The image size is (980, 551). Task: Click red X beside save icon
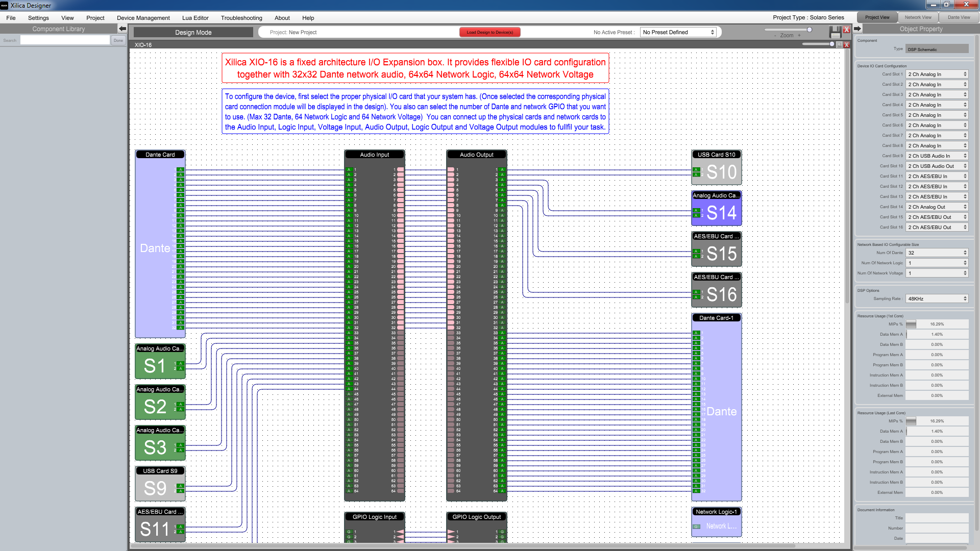point(846,30)
